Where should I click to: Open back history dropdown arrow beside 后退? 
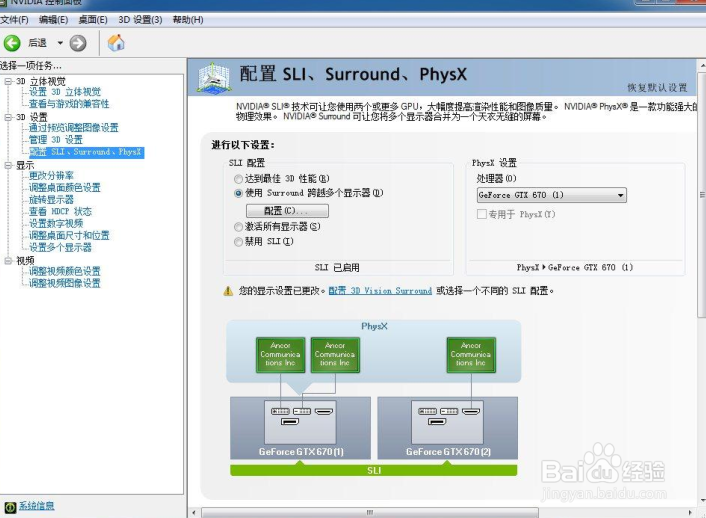click(60, 43)
